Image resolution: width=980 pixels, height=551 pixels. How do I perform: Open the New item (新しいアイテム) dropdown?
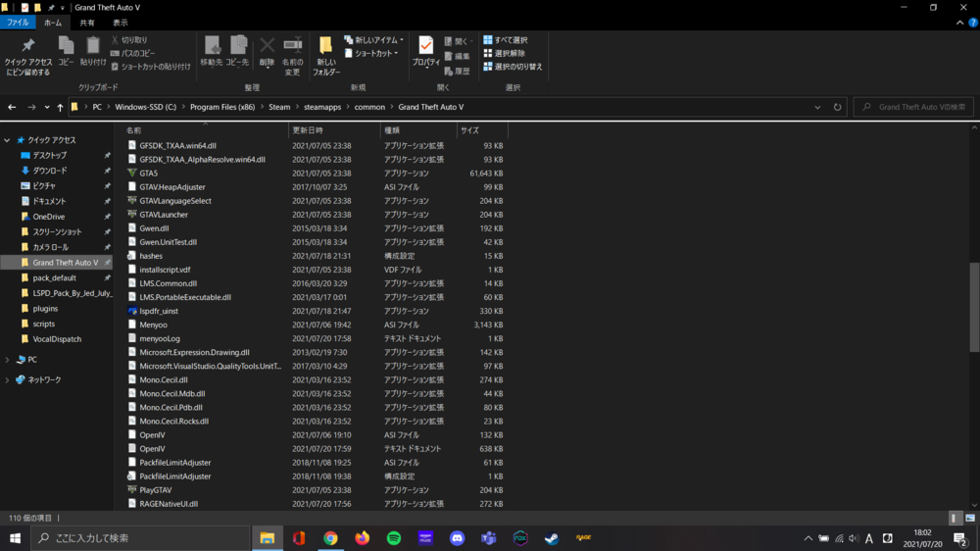[371, 40]
